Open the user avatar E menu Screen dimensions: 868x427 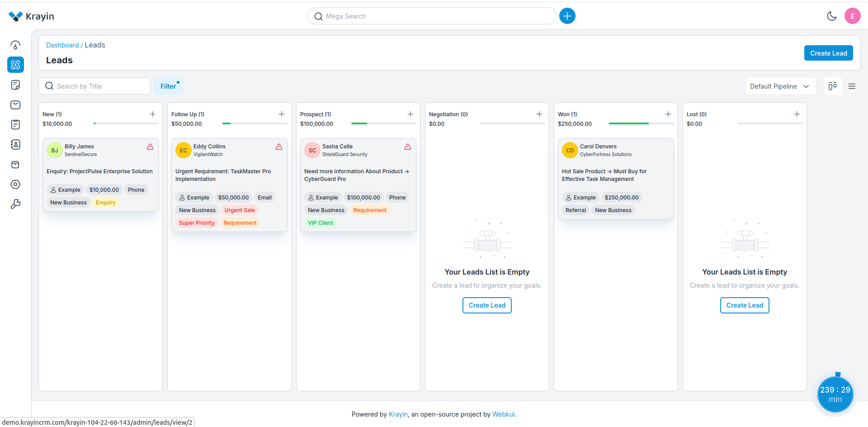[852, 16]
